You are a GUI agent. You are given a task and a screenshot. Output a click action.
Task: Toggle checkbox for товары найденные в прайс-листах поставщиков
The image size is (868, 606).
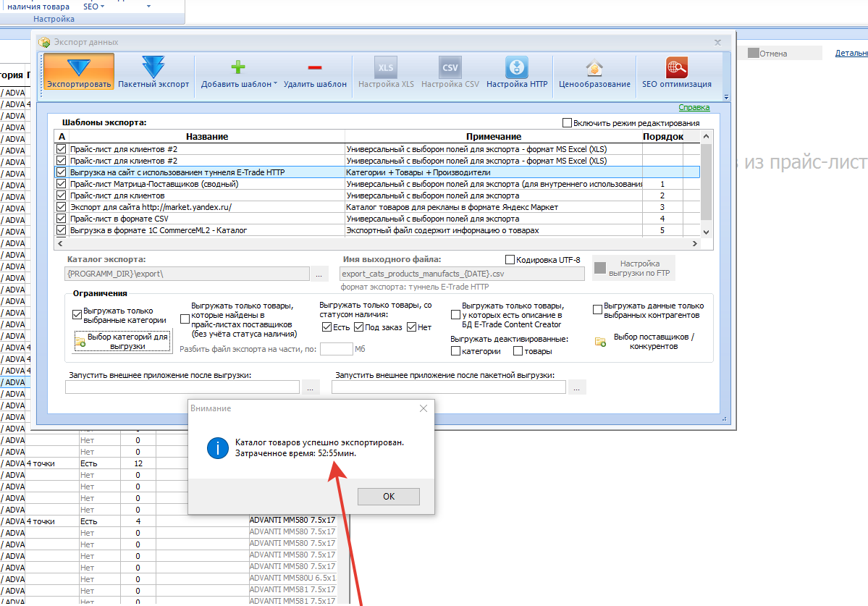coord(185,319)
